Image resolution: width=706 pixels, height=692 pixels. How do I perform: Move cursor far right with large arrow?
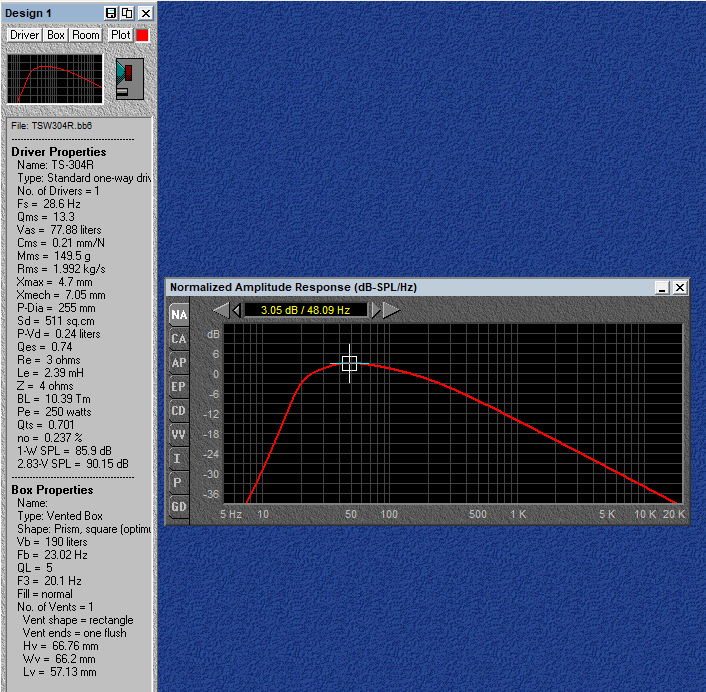[x=391, y=310]
